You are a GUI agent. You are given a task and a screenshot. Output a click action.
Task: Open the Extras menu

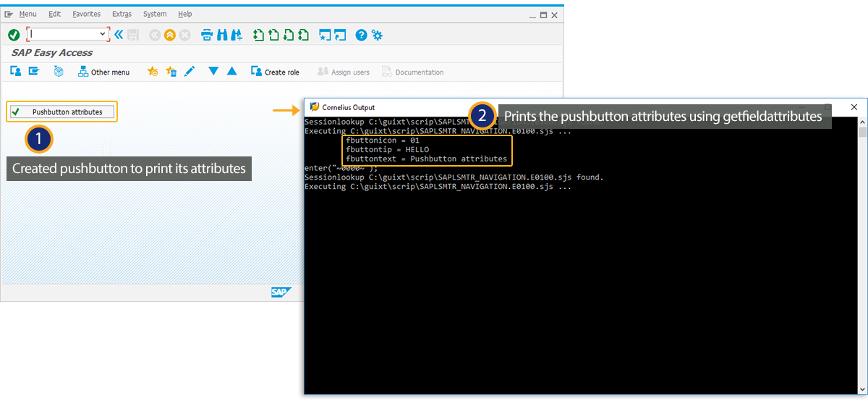point(122,14)
